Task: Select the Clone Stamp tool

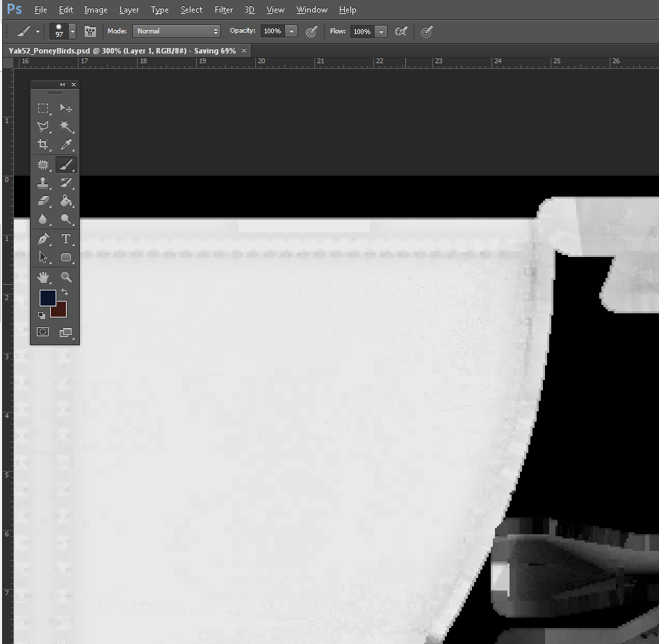Action: pos(43,183)
